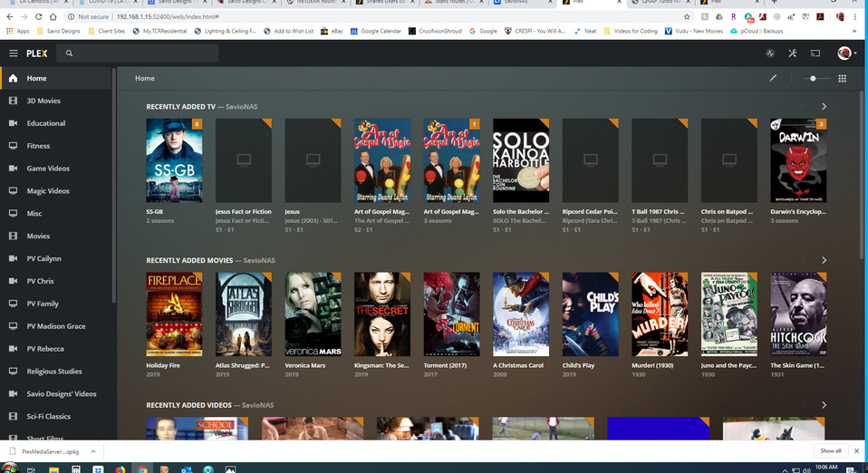Click the Plex logo
The image size is (868, 473).
point(36,53)
